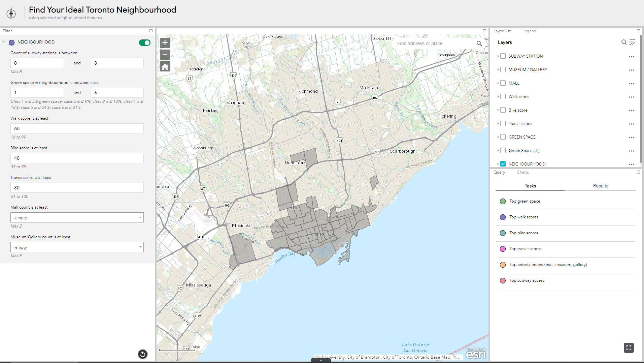Click the search magnifier beside the address box
Viewport: 644px width, 363px height.
pos(479,43)
